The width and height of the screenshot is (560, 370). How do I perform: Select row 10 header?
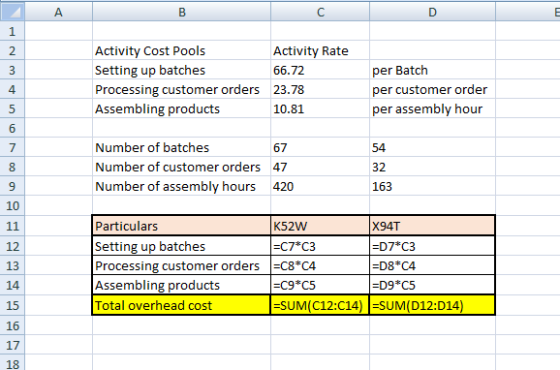tap(12, 205)
